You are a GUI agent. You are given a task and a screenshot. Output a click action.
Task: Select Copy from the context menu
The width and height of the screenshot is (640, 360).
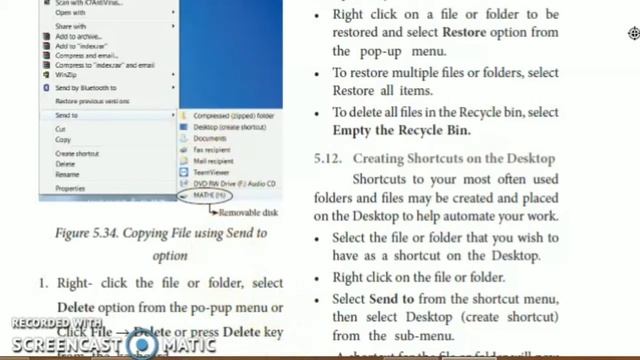click(x=63, y=140)
